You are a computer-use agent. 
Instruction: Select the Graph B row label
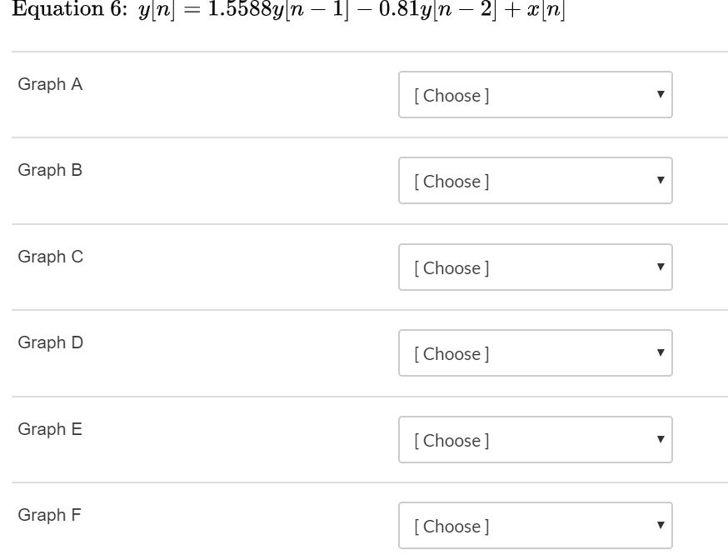tap(50, 170)
